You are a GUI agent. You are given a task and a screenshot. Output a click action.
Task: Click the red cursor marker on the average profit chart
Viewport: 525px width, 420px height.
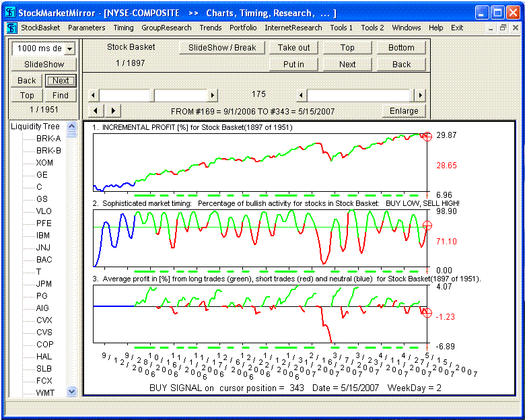point(427,313)
